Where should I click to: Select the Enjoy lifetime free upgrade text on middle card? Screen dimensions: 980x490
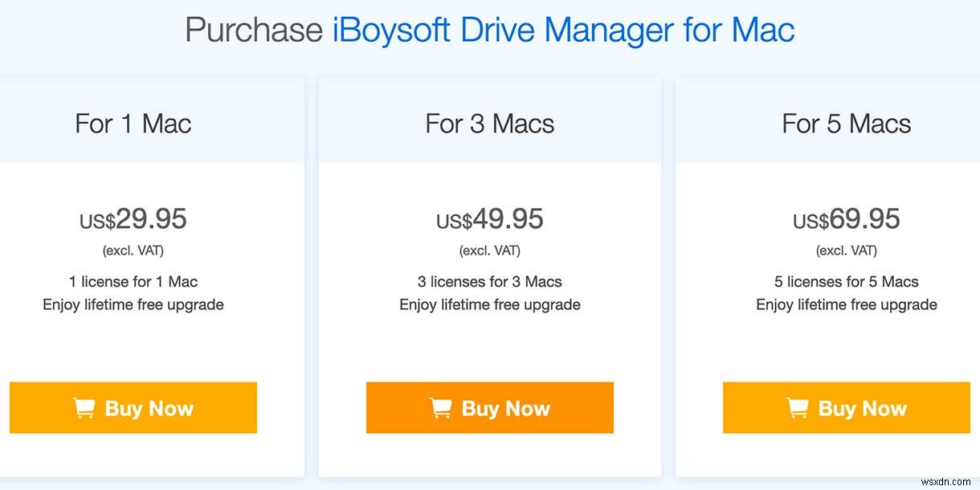(489, 304)
